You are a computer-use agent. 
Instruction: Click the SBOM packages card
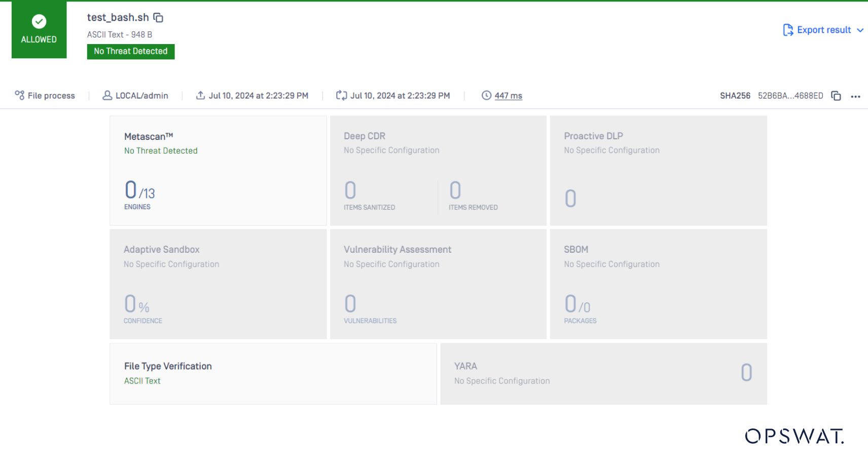[658, 284]
